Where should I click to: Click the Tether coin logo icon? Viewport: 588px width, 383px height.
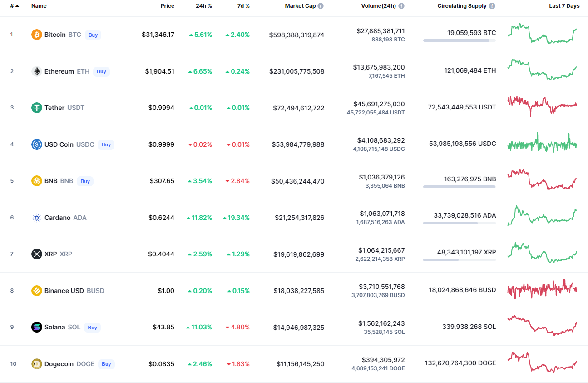(37, 108)
